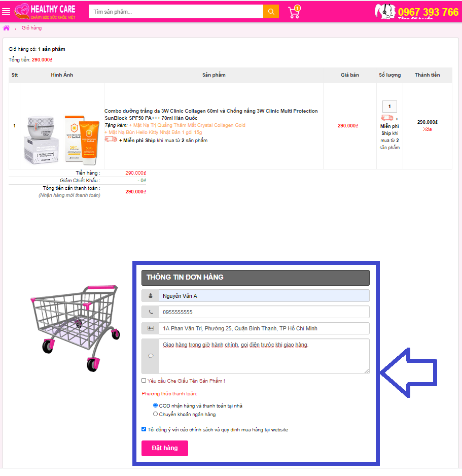Click the phone icon beside number field
Image resolution: width=462 pixels, height=476 pixels.
tap(151, 312)
